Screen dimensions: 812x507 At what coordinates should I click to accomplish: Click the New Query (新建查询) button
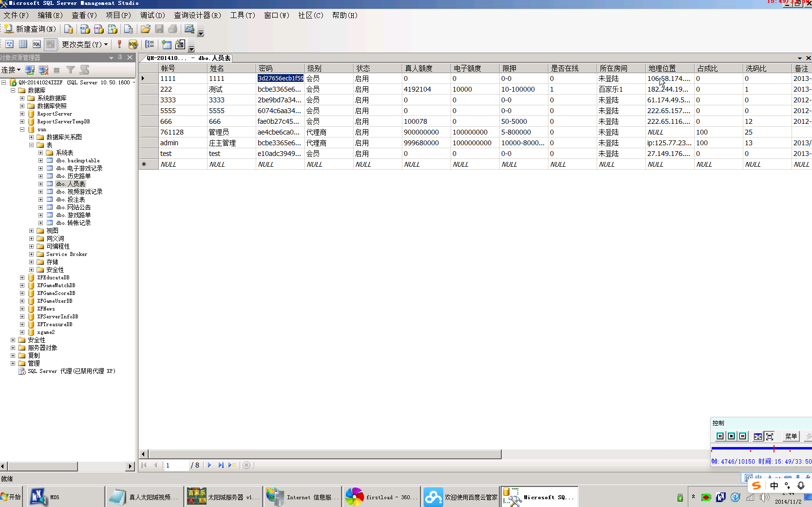pos(30,29)
